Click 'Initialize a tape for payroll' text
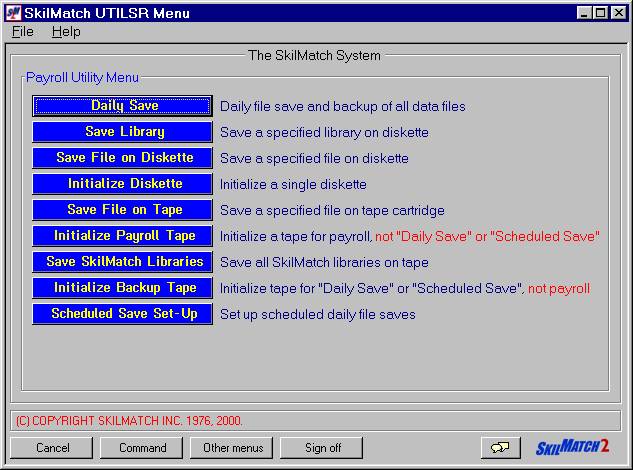Viewport: 633px width, 470px height. (296, 236)
